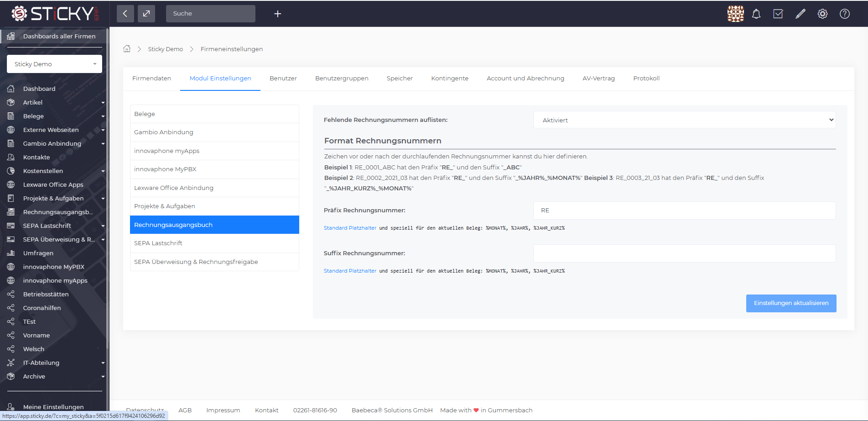The width and height of the screenshot is (868, 421).
Task: Open Welsch in the sidebar
Action: pyautogui.click(x=34, y=349)
